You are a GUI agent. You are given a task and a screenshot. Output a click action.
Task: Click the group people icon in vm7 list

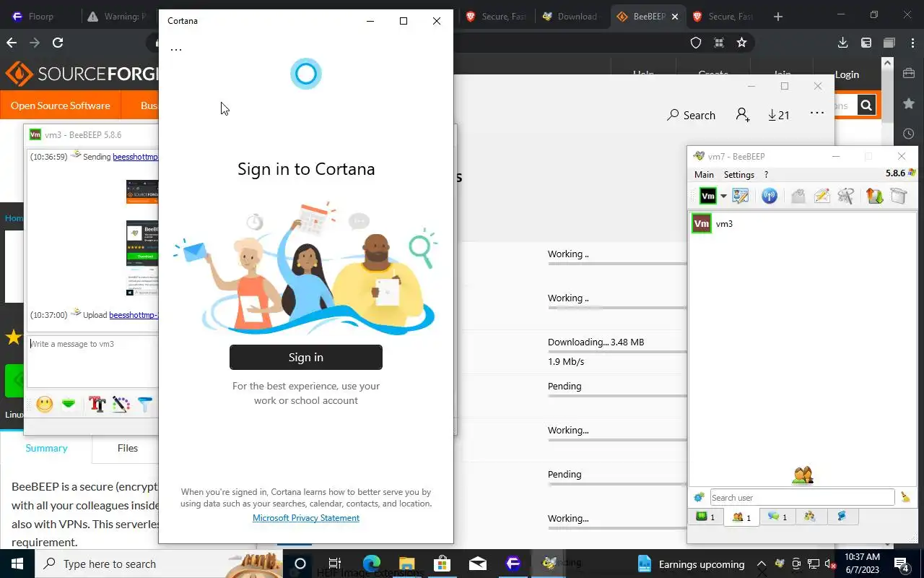tap(802, 475)
